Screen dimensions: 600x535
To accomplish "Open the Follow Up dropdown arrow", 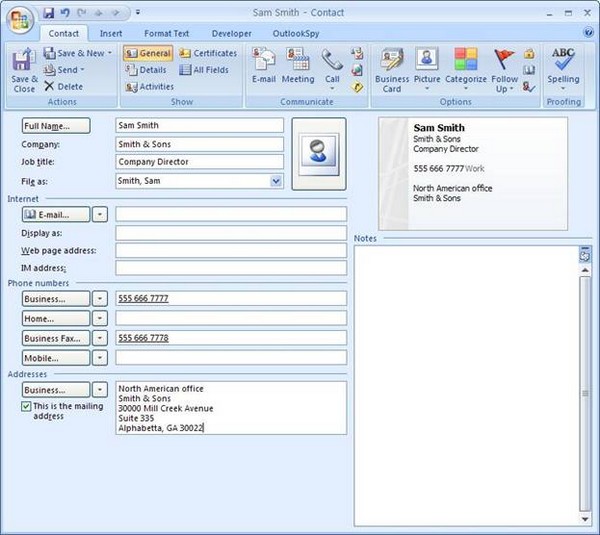I will click(x=512, y=89).
